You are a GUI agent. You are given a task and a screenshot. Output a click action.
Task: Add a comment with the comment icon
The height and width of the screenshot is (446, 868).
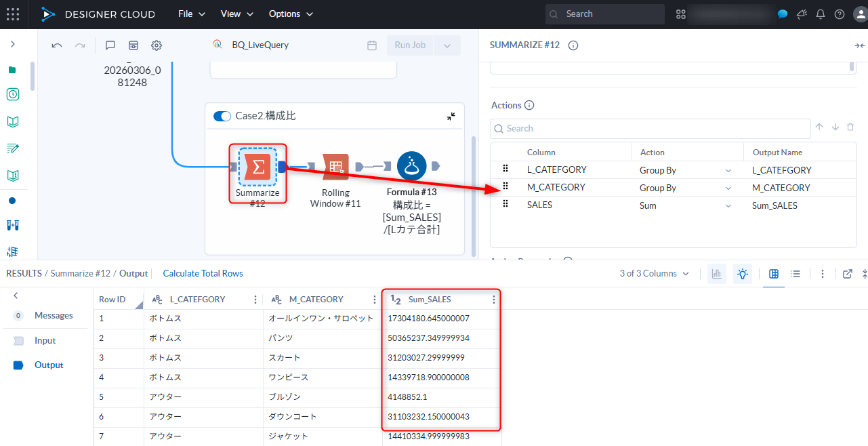click(x=110, y=45)
